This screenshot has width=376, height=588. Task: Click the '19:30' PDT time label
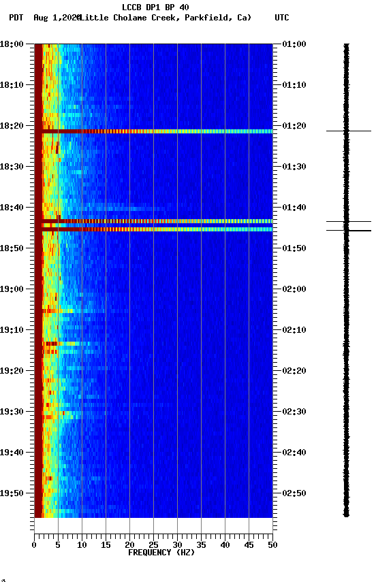12,412
